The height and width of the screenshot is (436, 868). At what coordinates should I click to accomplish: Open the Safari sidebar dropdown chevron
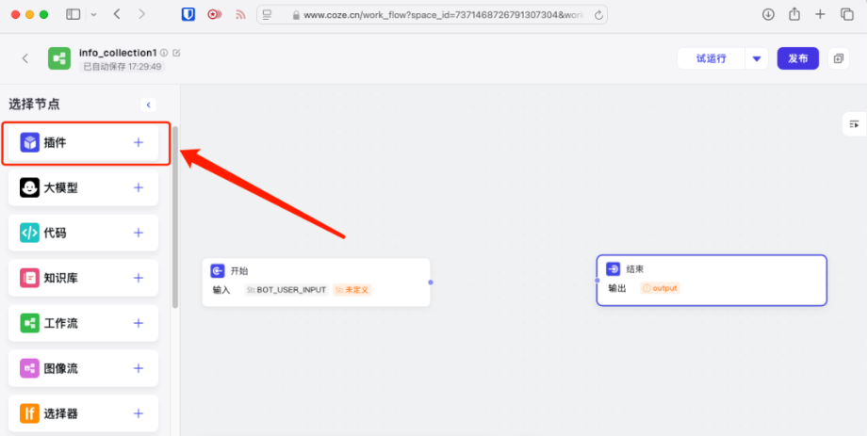[x=93, y=15]
